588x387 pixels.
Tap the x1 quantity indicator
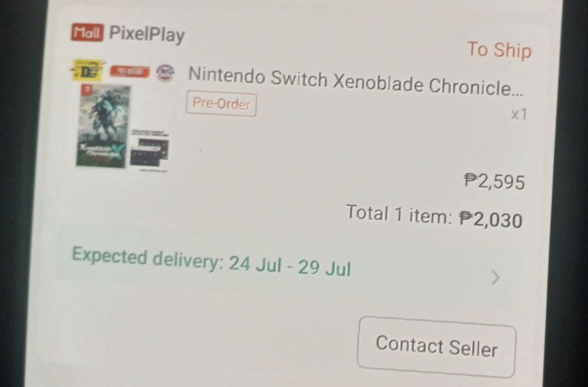coord(519,115)
